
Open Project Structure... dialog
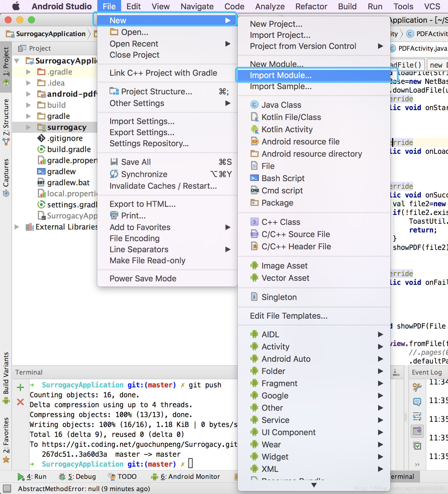[x=167, y=91]
